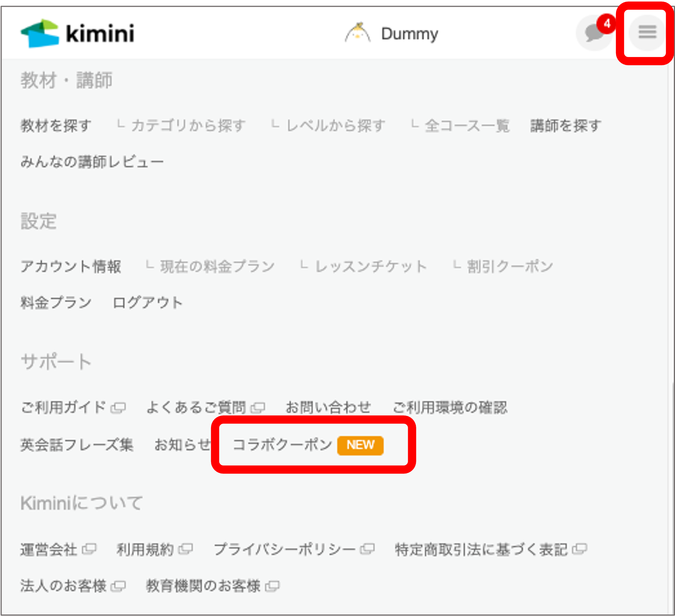
Task: Open 教材を探す to browse materials
Action: point(56,125)
